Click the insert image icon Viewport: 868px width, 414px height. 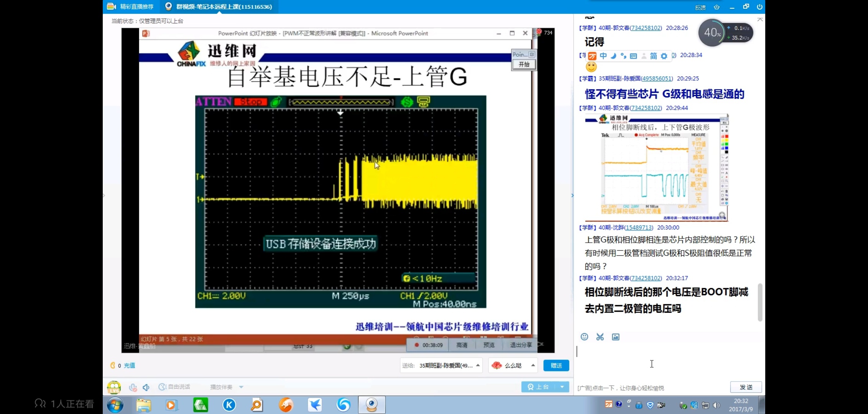pos(616,337)
